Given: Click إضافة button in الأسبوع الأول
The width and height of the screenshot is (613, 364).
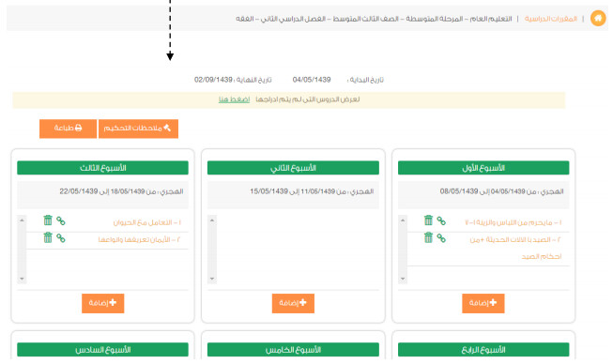Looking at the screenshot, I should [x=483, y=303].
